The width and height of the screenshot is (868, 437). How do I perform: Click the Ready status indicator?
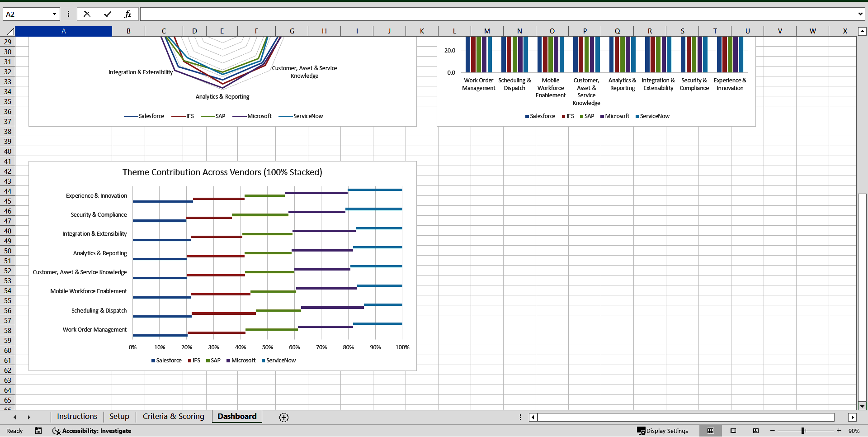pos(14,431)
